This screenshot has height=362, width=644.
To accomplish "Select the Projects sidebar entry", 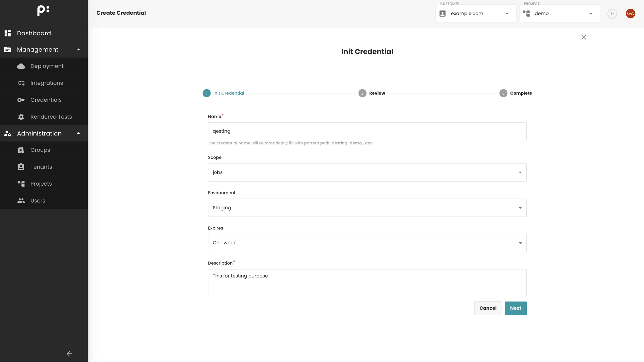I will 41,183.
